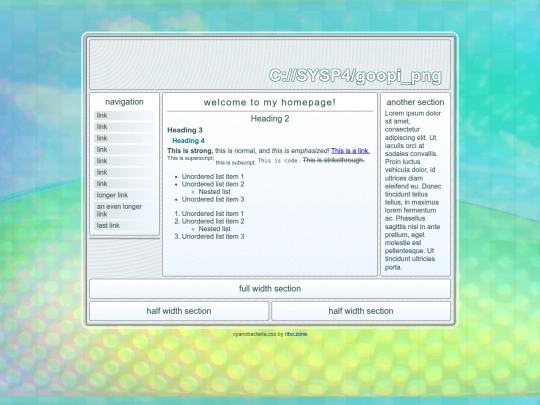Click the bold "This is strong," text

[190, 151]
